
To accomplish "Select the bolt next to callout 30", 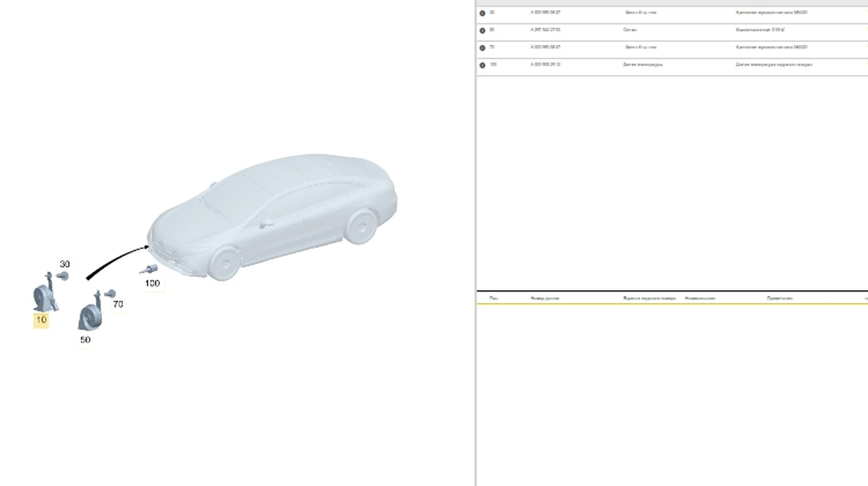I will coord(64,276).
